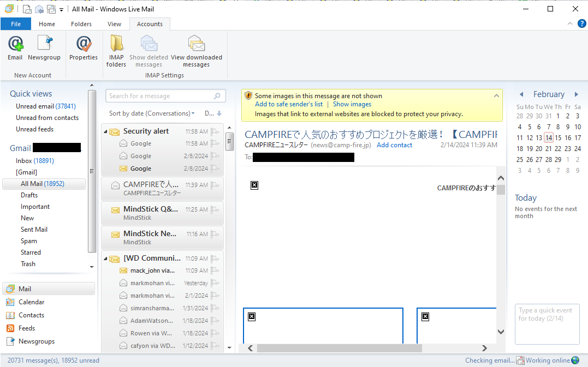Switch to Mail view

tap(49, 288)
